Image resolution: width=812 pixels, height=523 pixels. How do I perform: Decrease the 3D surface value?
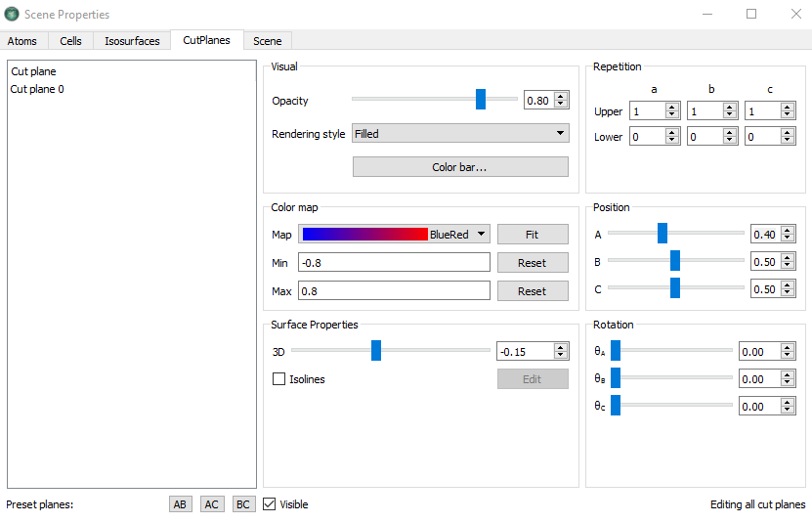561,355
